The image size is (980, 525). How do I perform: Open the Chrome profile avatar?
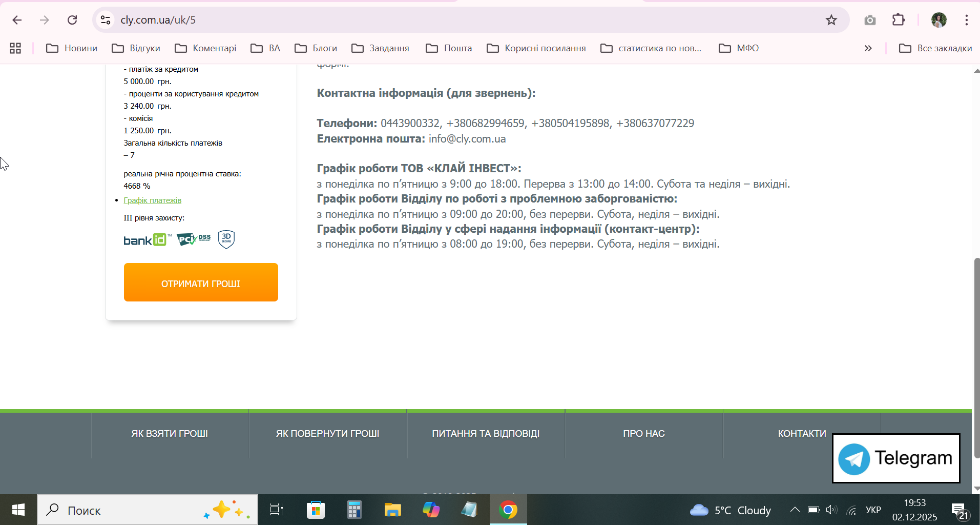tap(939, 20)
